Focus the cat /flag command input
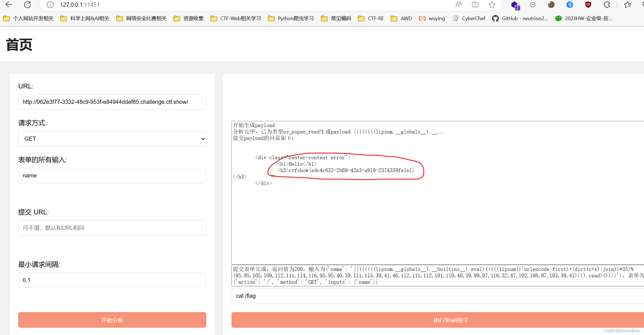Screen dimensions: 644x335 437,296
